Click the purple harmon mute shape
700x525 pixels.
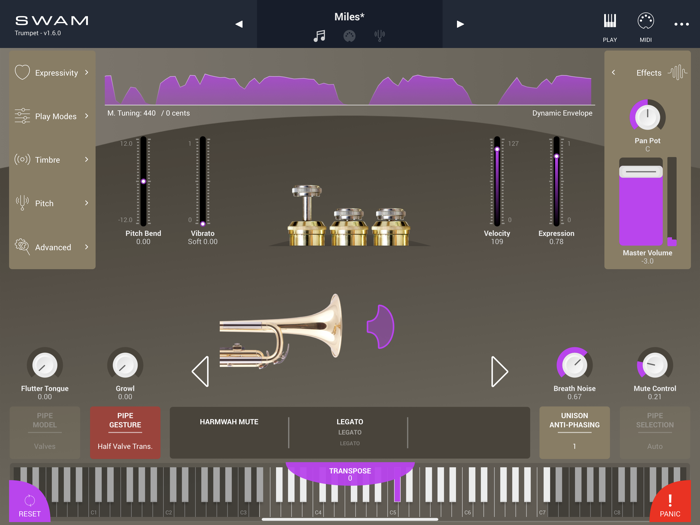pos(381,326)
